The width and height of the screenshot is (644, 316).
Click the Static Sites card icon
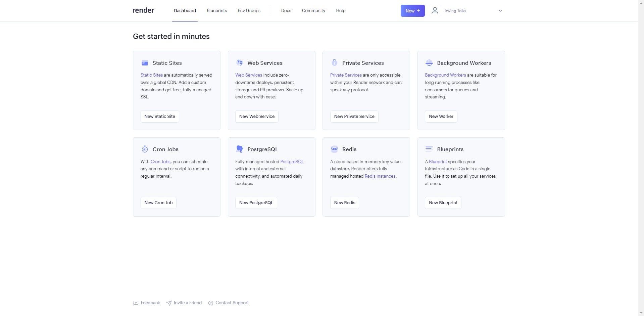coord(145,63)
